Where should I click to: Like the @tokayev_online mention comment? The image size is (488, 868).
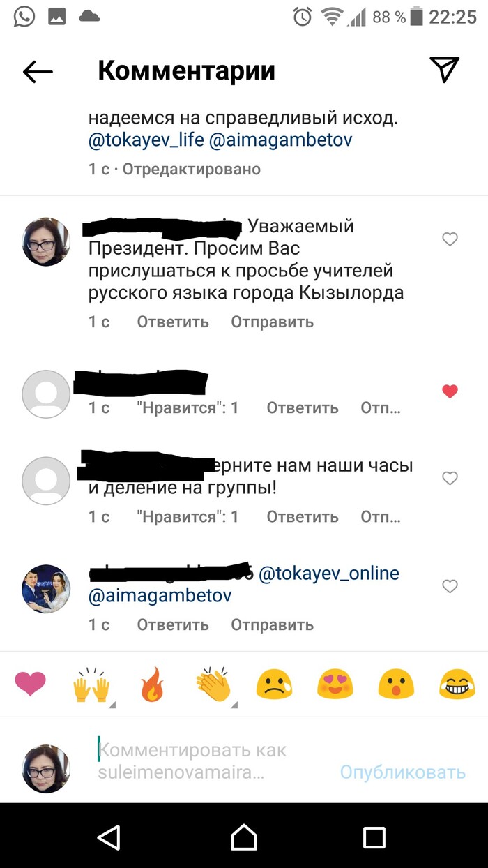coord(450,586)
